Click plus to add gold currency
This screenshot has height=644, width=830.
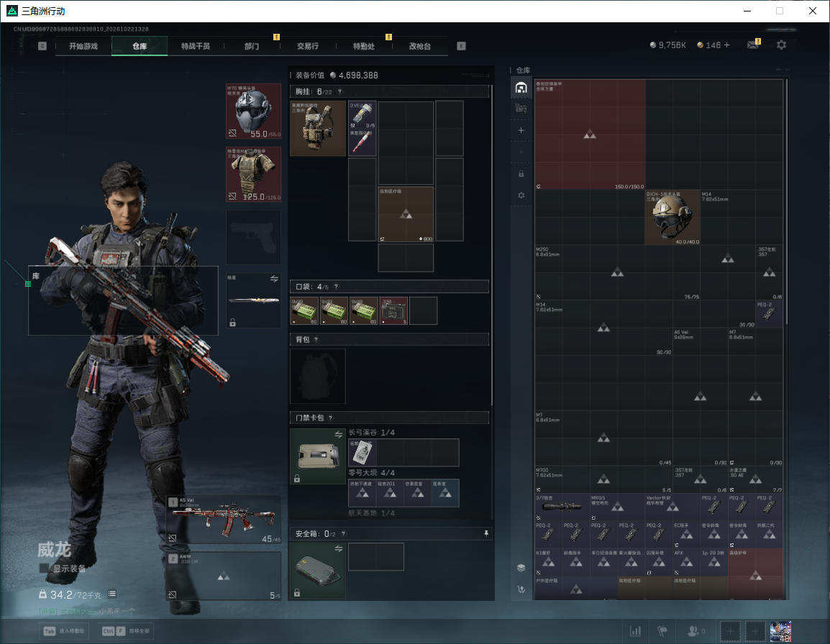point(726,45)
